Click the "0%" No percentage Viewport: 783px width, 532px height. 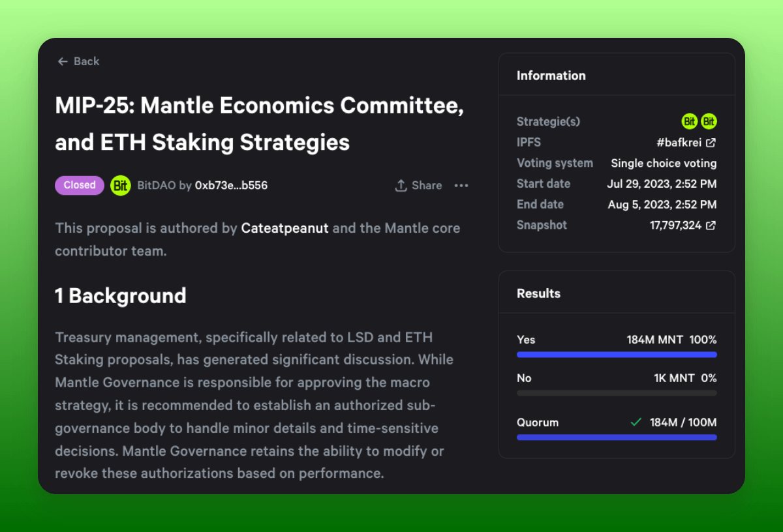tap(709, 378)
